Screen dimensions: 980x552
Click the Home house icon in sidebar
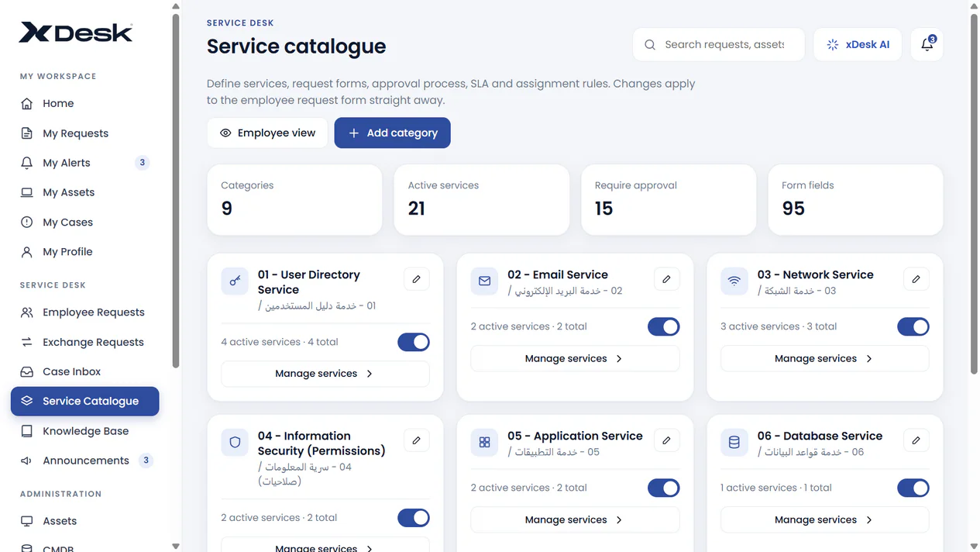(x=27, y=104)
